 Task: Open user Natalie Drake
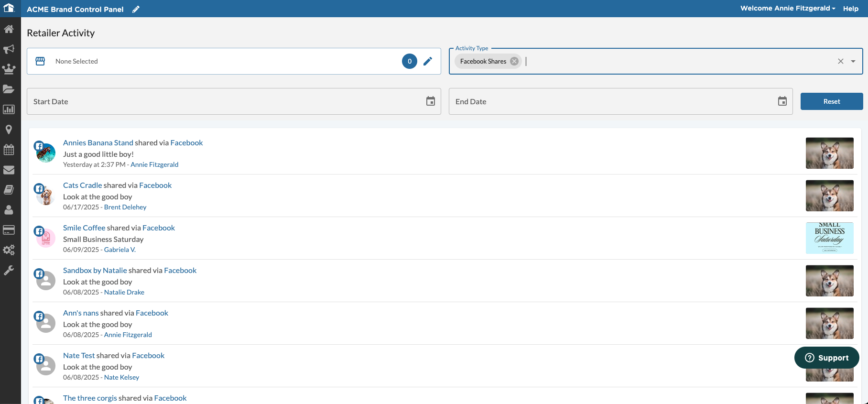tap(124, 292)
